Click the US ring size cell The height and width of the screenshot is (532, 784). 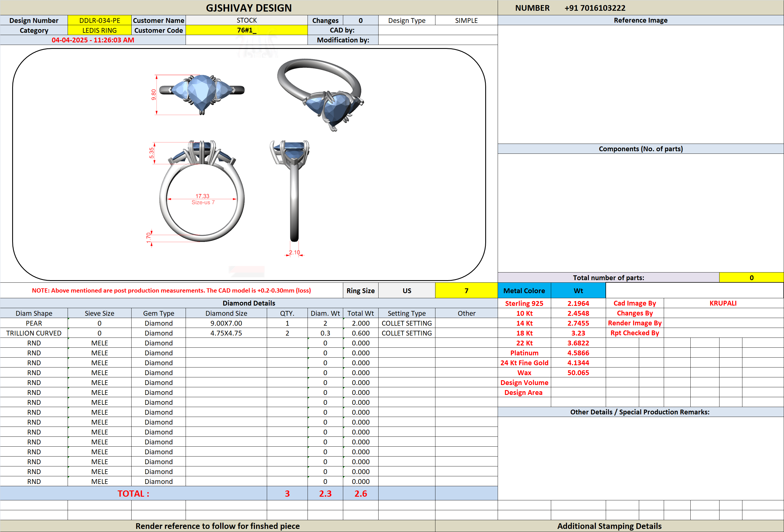click(407, 291)
